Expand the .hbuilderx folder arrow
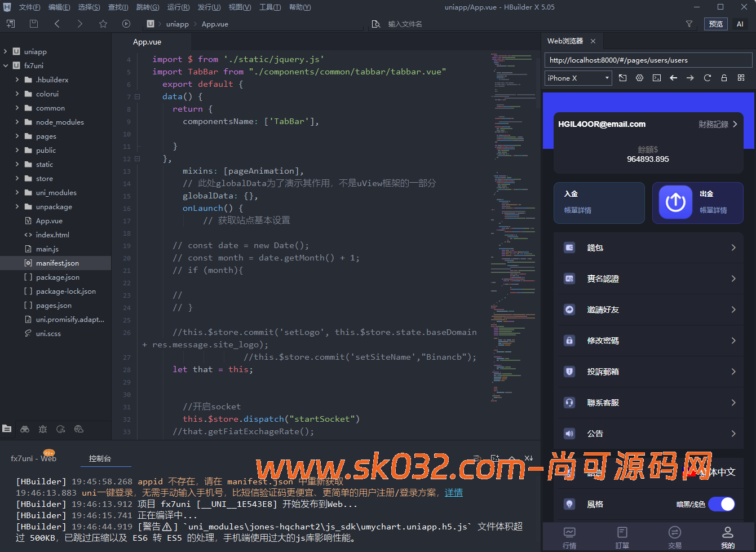 click(x=17, y=80)
